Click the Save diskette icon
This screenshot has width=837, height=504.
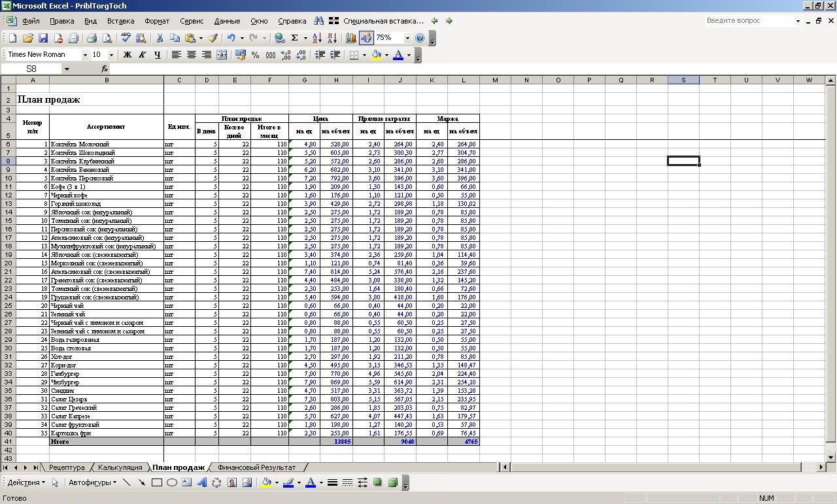tap(43, 38)
